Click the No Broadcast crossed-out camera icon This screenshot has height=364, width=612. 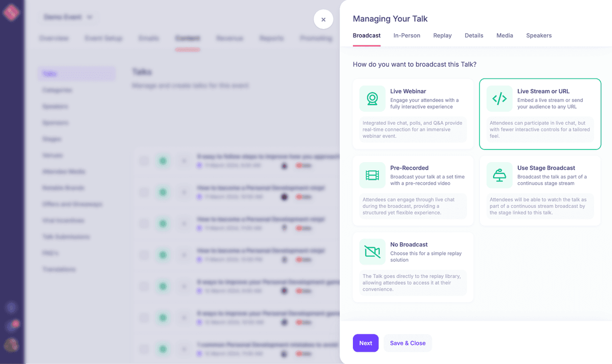pos(372,252)
